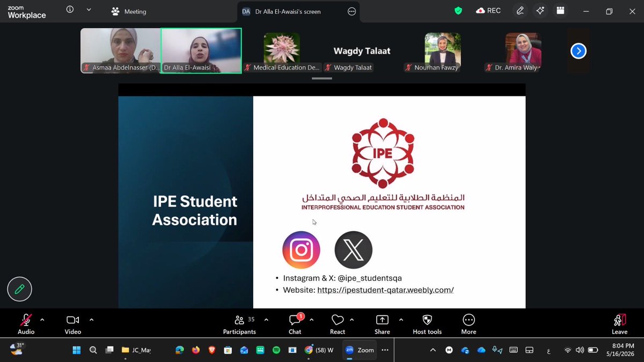This screenshot has width=644, height=362.
Task: Launch Microsoft Edge from the taskbar
Action: [180, 350]
